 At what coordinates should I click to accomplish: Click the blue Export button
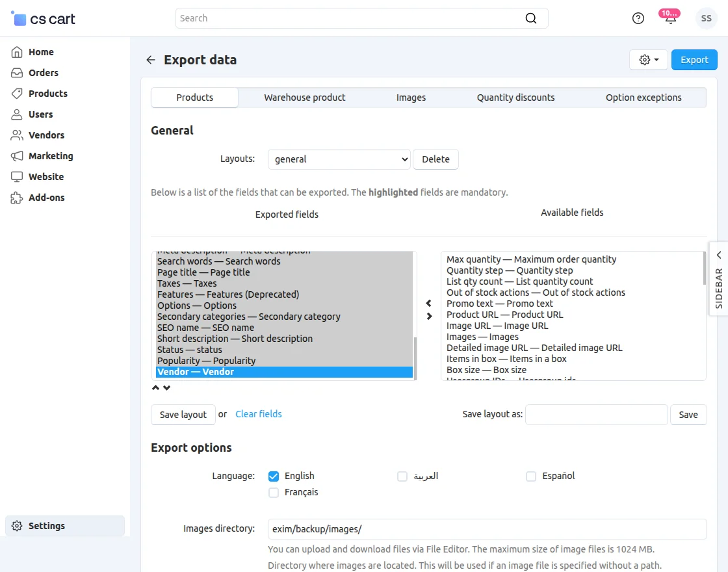pyautogui.click(x=694, y=59)
